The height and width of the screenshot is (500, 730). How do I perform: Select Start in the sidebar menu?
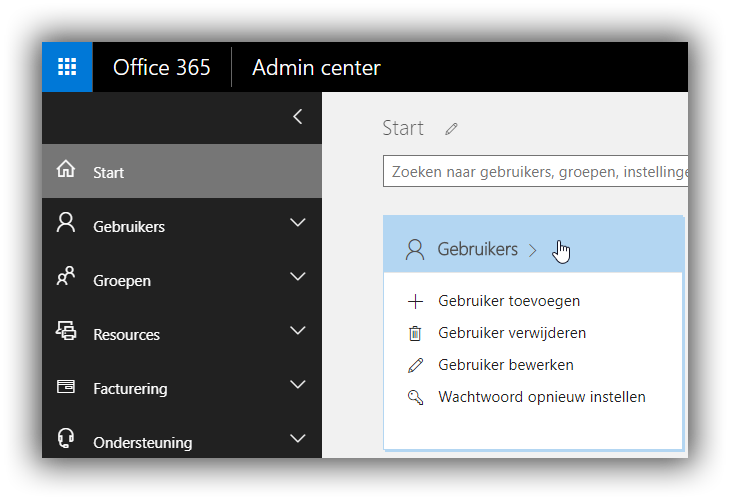[x=182, y=171]
